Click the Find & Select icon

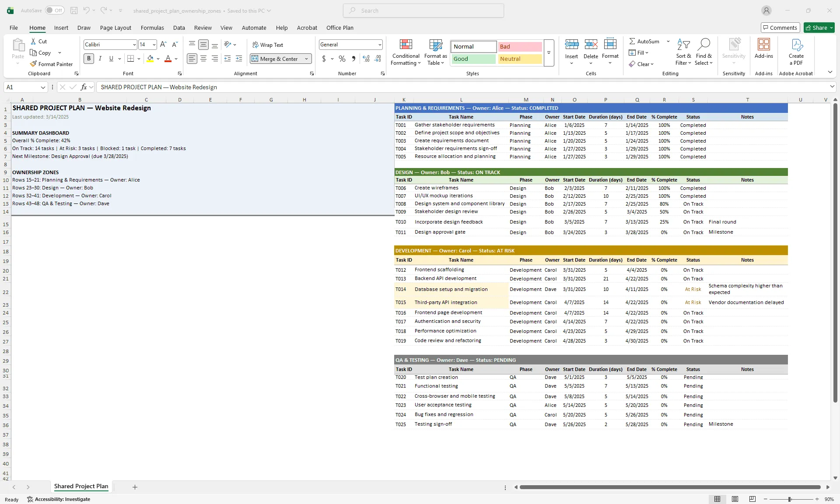point(704,52)
